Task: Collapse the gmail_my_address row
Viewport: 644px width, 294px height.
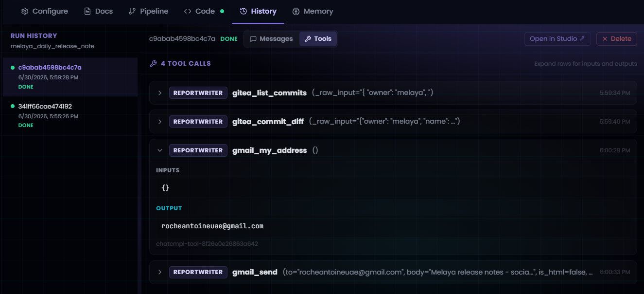Action: click(159, 150)
